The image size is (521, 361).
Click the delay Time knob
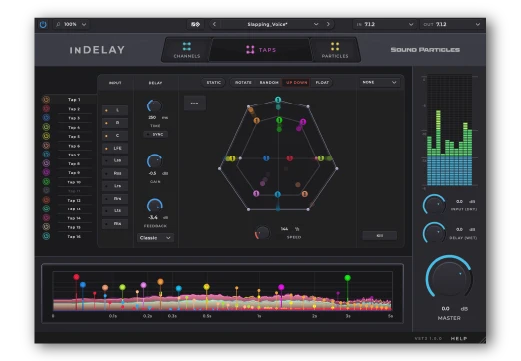coord(154,106)
